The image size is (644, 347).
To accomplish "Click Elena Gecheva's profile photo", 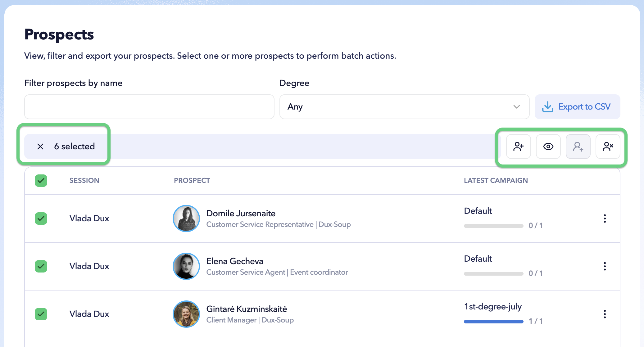I will point(186,266).
